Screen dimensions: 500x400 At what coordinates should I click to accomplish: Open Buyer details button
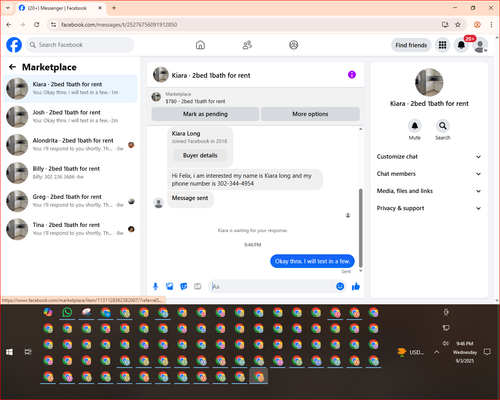tap(200, 155)
